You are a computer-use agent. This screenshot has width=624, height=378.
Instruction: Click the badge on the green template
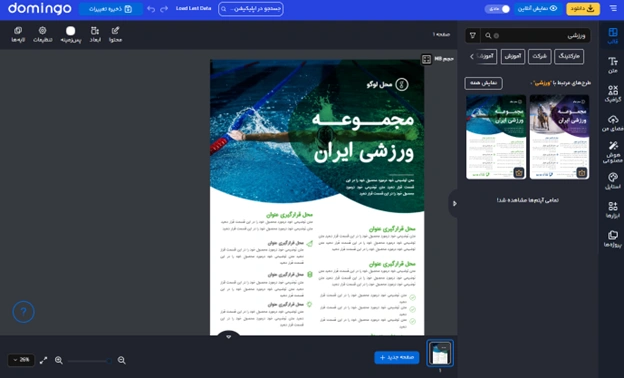pyautogui.click(x=519, y=173)
